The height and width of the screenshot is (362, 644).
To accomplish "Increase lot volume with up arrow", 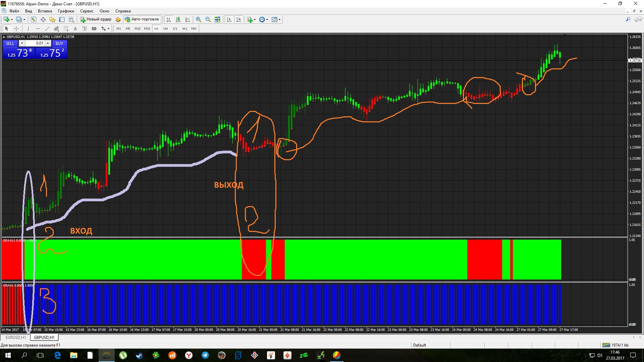I will pyautogui.click(x=48, y=43).
